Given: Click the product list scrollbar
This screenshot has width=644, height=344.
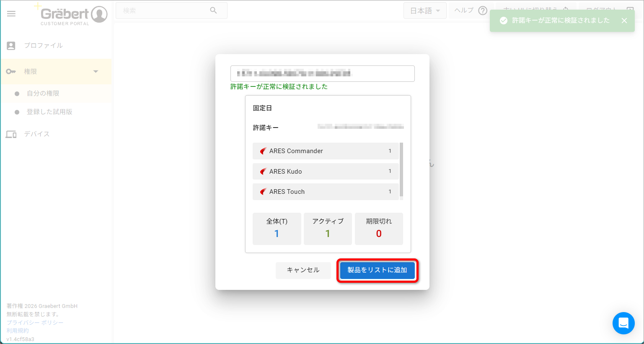Looking at the screenshot, I should [x=401, y=169].
